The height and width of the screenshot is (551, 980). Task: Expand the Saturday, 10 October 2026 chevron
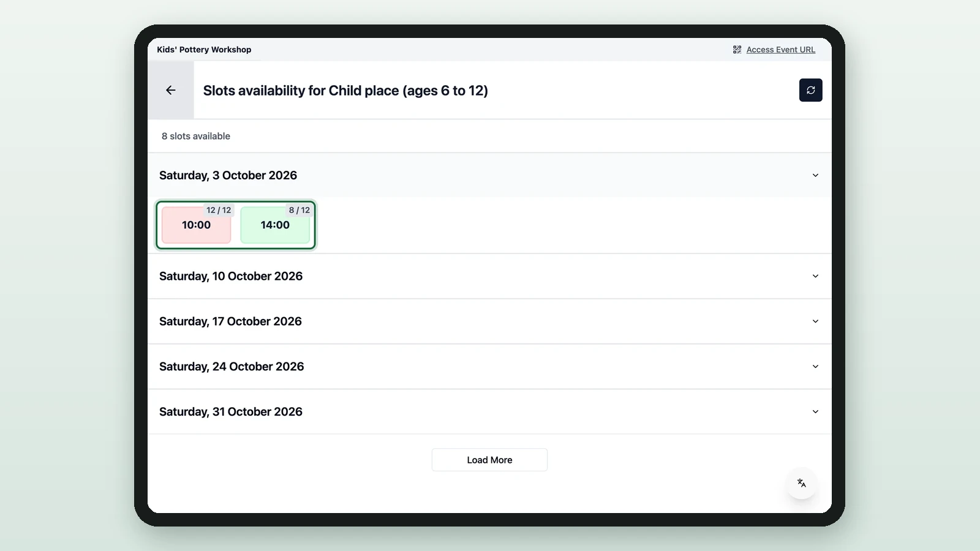pos(815,276)
